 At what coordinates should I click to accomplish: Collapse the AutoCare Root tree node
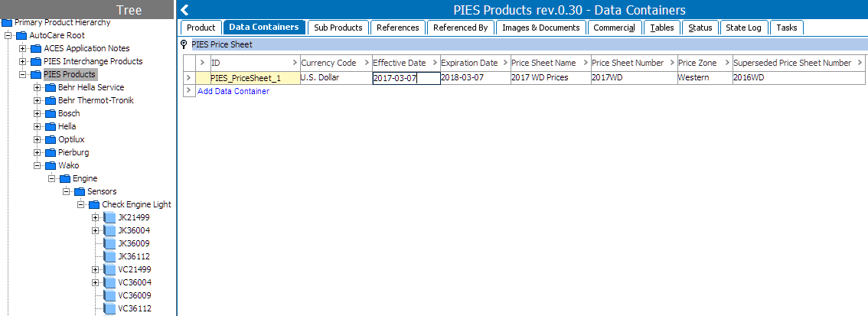click(8, 35)
